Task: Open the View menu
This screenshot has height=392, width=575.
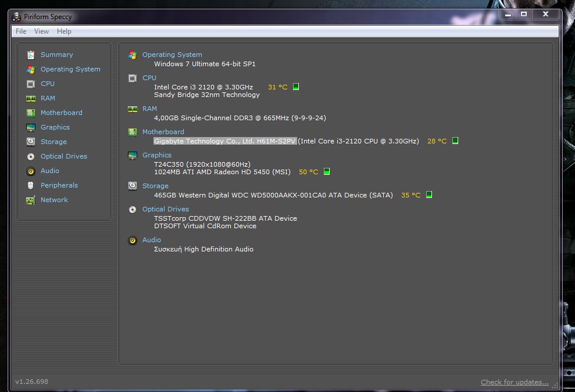Action: tap(41, 31)
